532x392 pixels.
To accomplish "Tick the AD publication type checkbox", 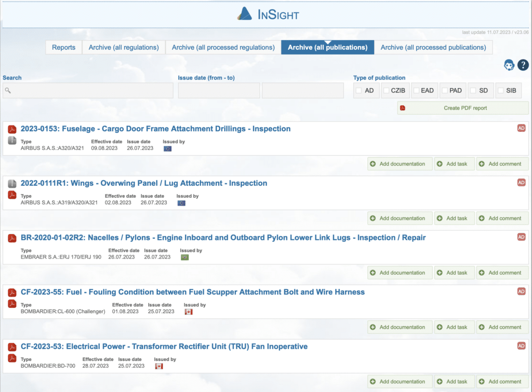I will click(358, 90).
